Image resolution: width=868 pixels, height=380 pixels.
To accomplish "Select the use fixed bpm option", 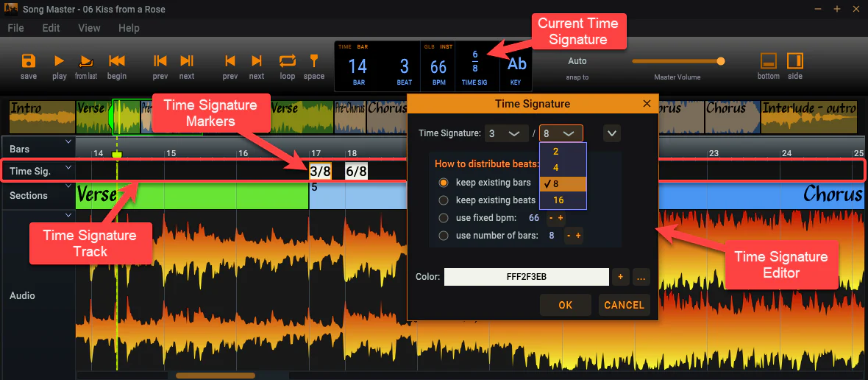I will pyautogui.click(x=444, y=218).
